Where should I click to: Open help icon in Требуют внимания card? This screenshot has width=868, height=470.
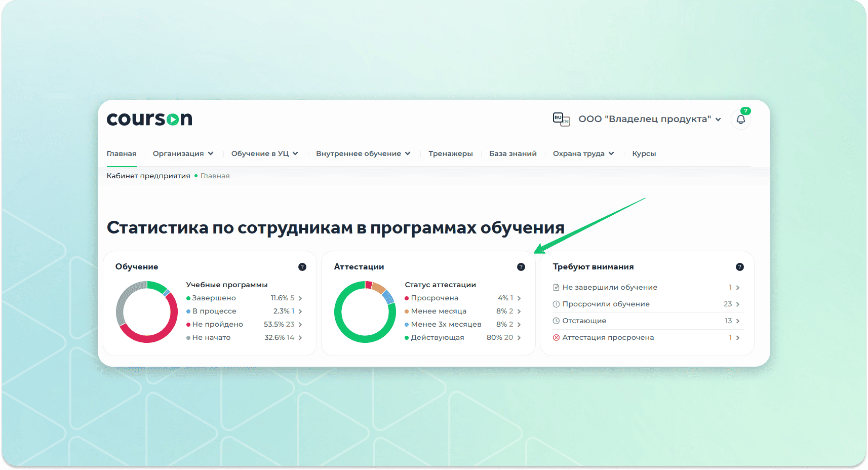tap(740, 267)
